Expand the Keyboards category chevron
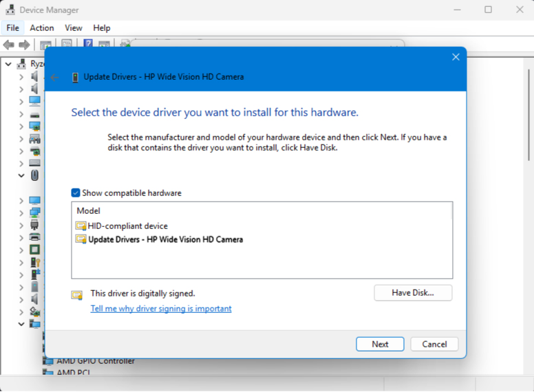 pos(21,164)
